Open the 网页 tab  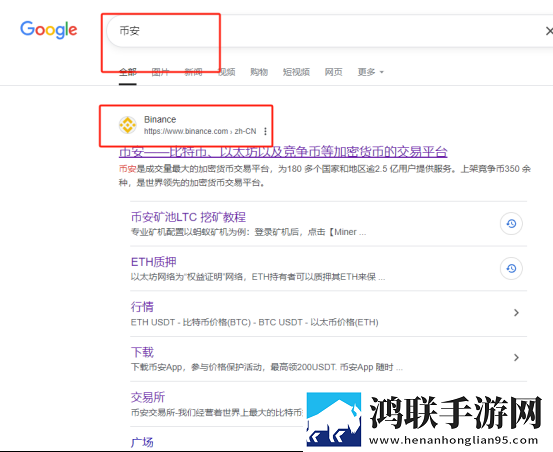(334, 72)
